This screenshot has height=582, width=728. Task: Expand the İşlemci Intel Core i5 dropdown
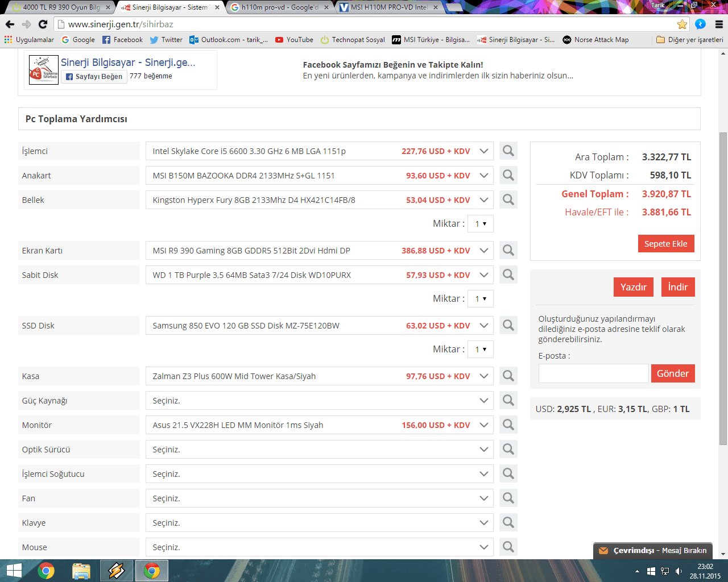click(320, 151)
